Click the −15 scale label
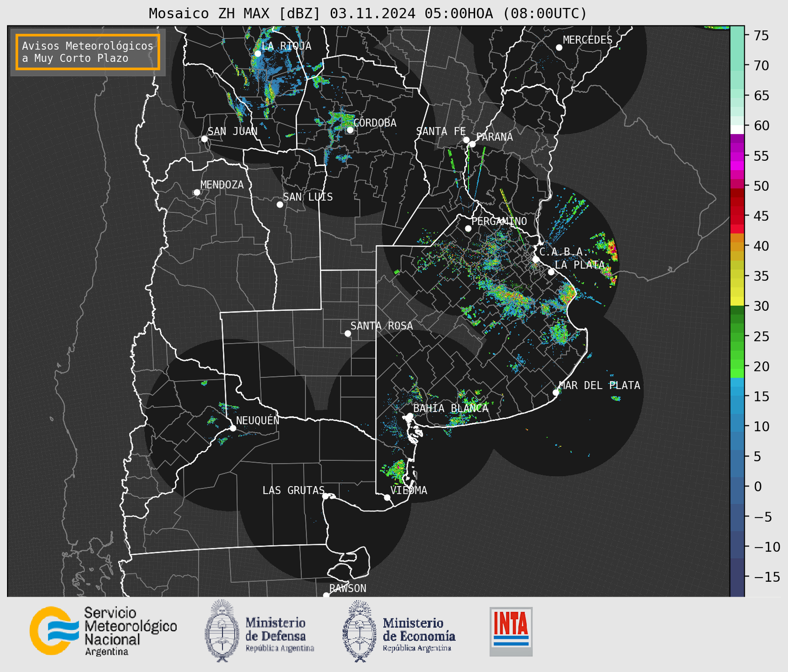 coord(767,577)
